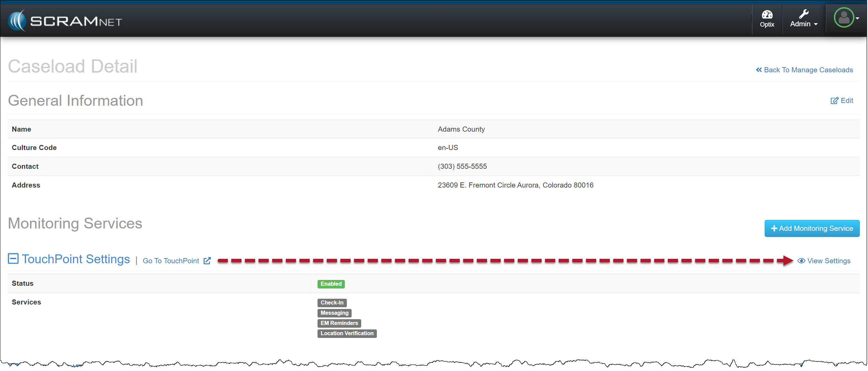Viewport: 868px width, 371px height.
Task: Open the Admin menu
Action: click(800, 24)
